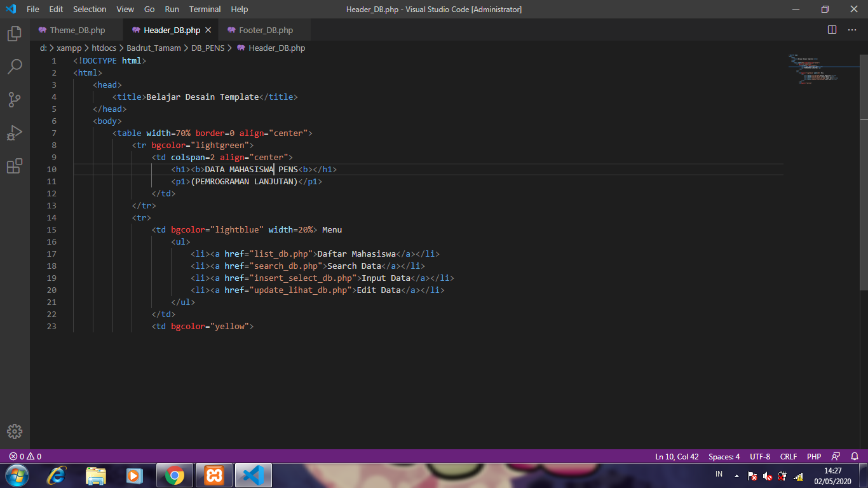The width and height of the screenshot is (868, 488).
Task: Open the Terminal menu
Action: pos(205,9)
